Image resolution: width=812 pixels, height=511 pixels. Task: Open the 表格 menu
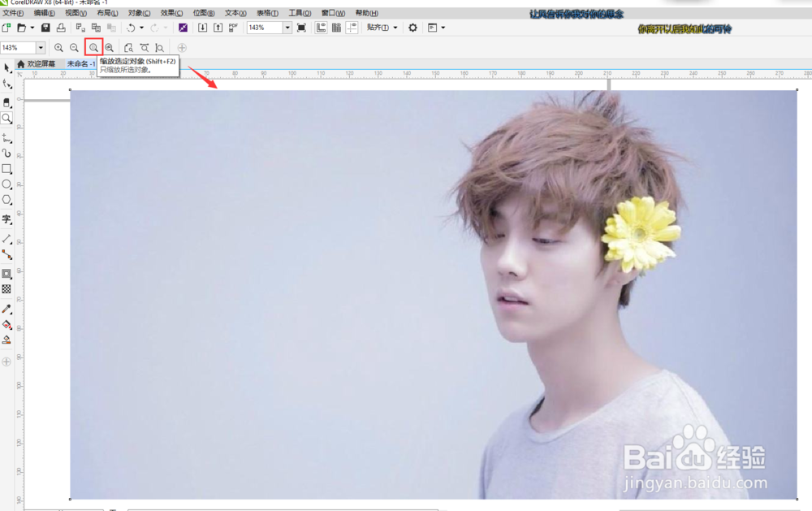point(268,13)
